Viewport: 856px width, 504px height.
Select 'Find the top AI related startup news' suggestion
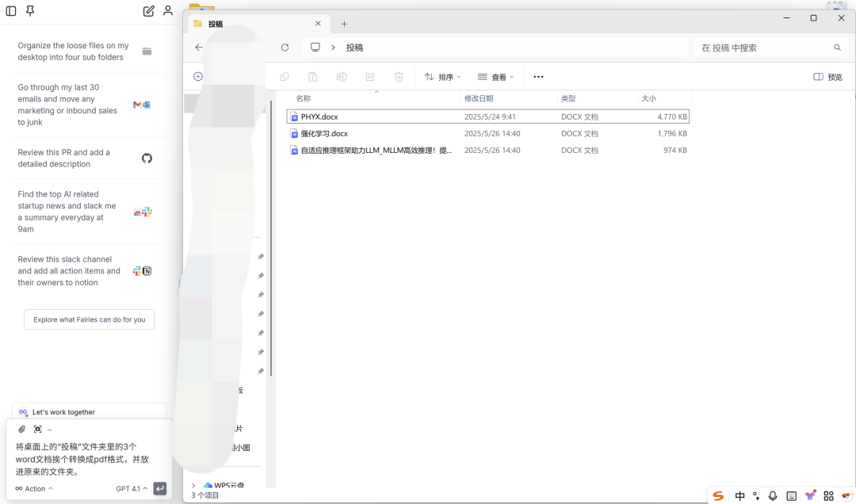pos(89,212)
